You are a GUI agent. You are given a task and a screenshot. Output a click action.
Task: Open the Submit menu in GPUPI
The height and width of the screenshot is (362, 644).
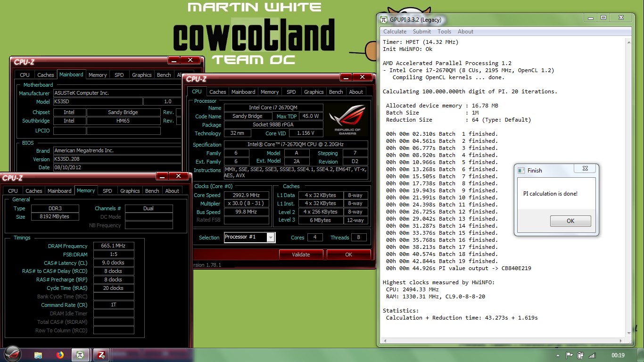[421, 32]
